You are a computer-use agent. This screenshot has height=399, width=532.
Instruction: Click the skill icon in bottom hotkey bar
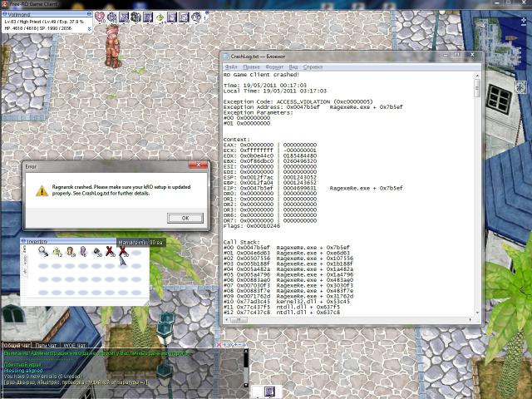coord(269,392)
